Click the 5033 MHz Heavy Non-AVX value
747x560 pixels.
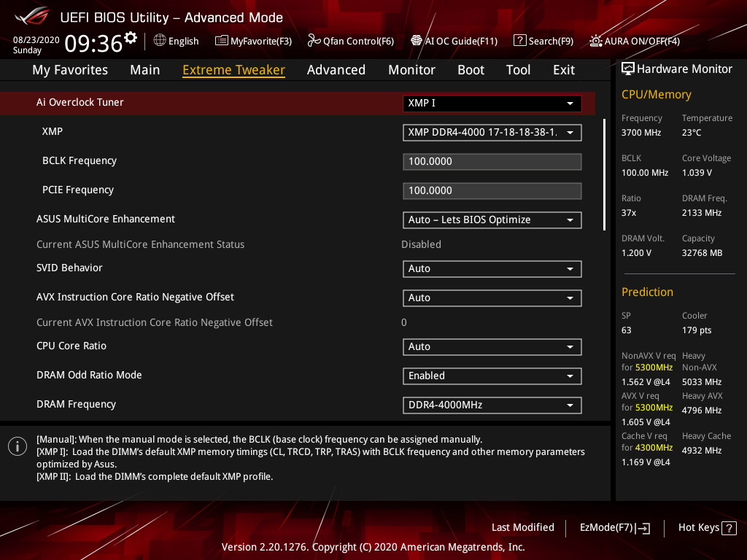click(701, 382)
